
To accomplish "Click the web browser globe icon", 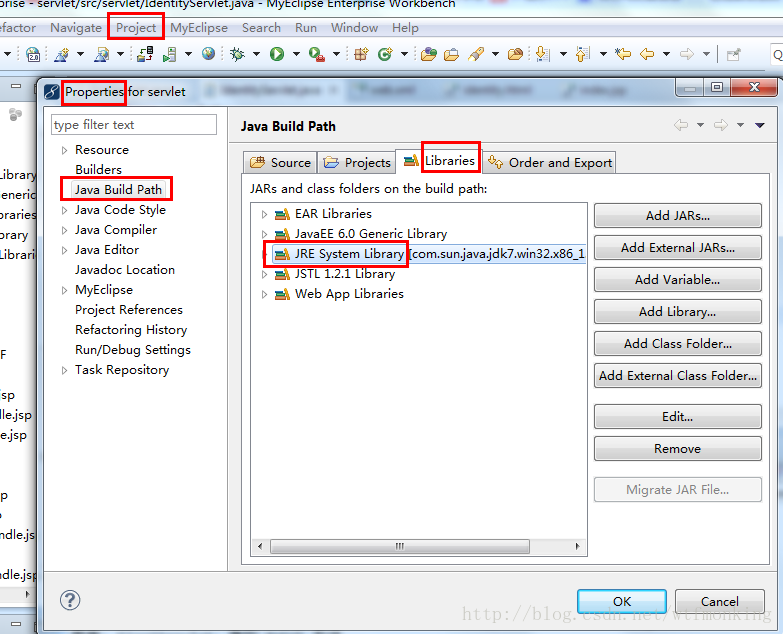I will [x=209, y=53].
